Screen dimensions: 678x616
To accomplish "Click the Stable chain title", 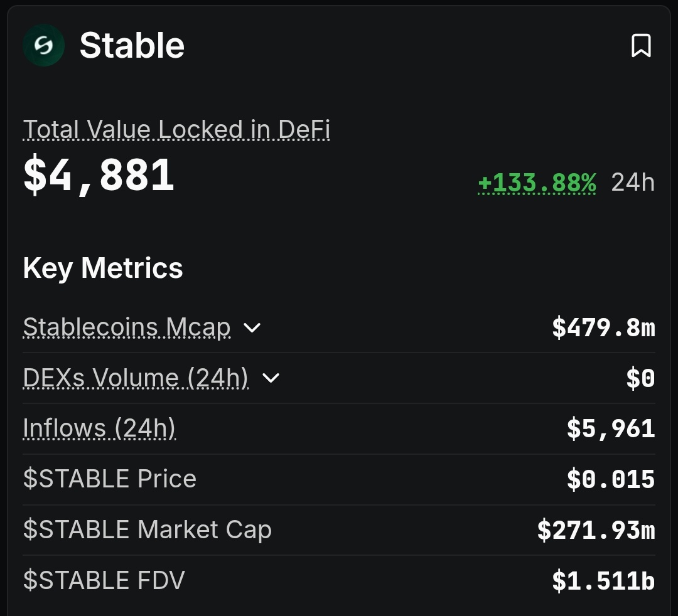I will point(132,46).
